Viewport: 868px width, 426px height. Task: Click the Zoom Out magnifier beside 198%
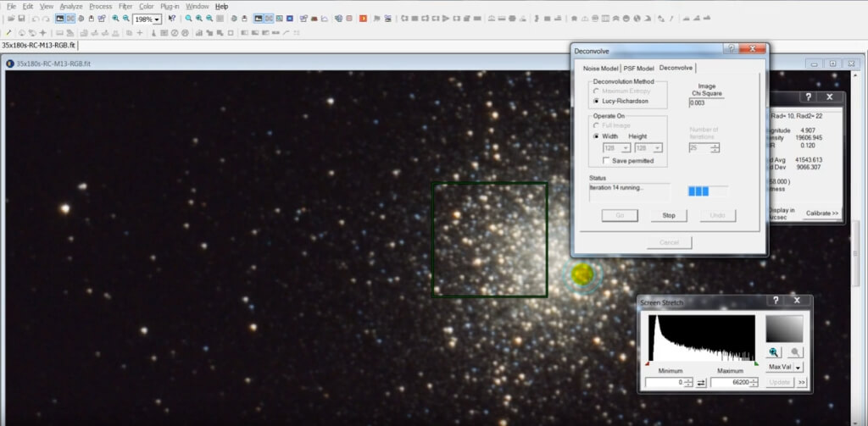click(126, 19)
